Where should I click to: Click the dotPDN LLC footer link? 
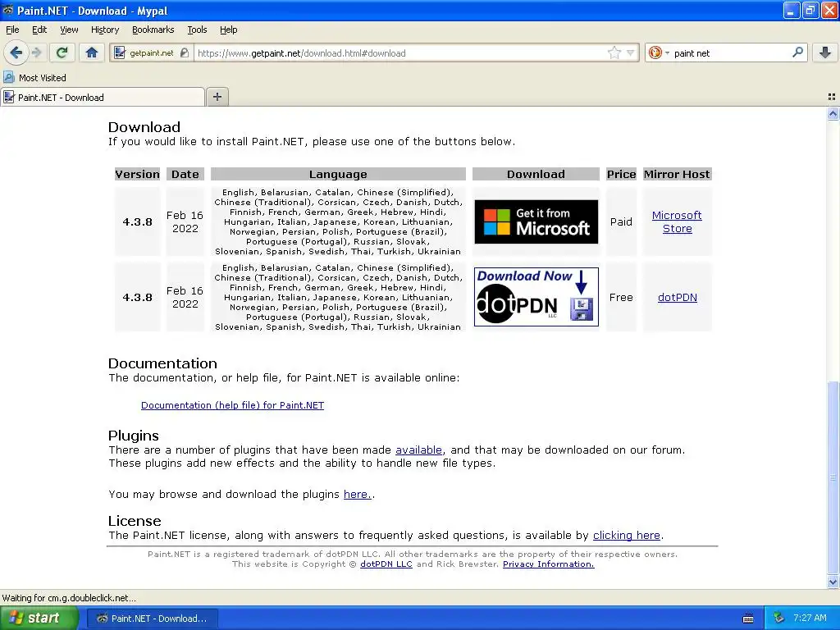tap(386, 564)
